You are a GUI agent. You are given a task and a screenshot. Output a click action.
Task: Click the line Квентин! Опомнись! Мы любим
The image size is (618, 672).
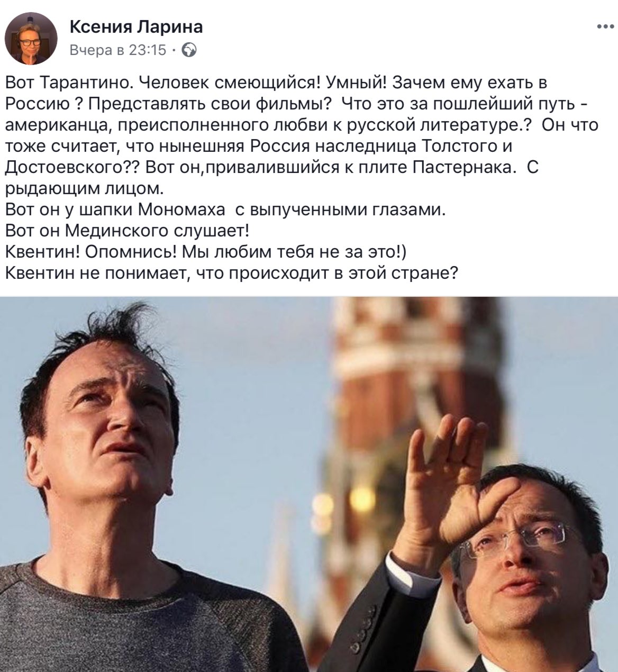[x=205, y=252]
